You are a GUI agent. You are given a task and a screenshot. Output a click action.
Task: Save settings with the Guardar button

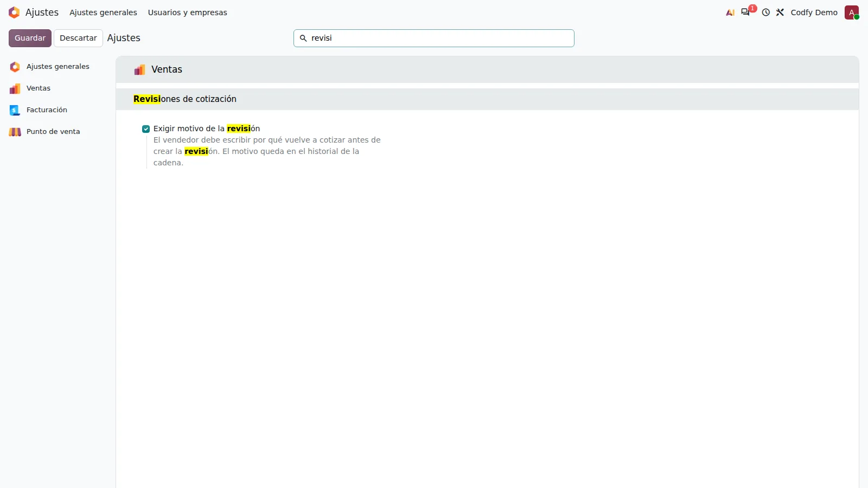tap(30, 38)
